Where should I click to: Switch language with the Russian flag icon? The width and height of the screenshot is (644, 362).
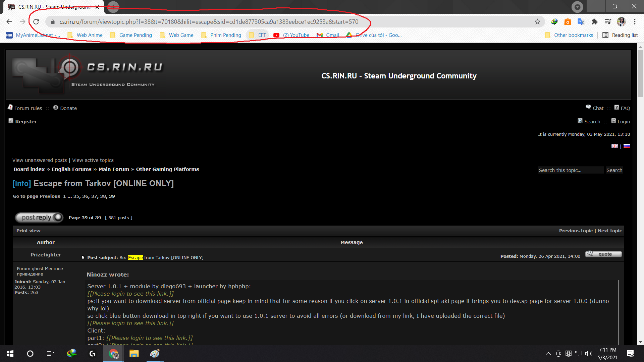627,146
